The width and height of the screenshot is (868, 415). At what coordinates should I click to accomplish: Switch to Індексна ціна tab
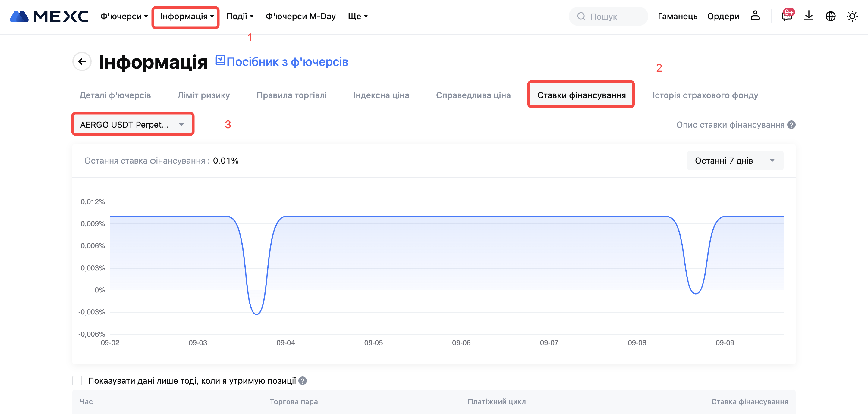pyautogui.click(x=381, y=95)
